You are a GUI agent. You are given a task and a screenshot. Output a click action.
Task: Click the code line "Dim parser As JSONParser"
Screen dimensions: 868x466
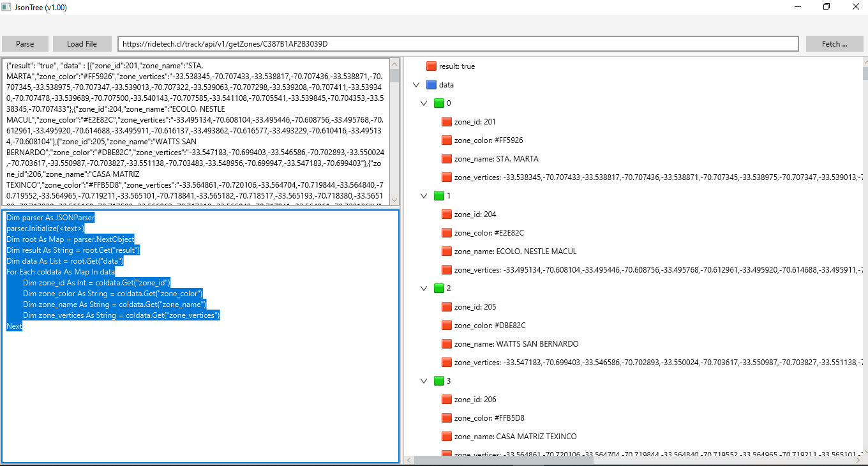click(50, 218)
